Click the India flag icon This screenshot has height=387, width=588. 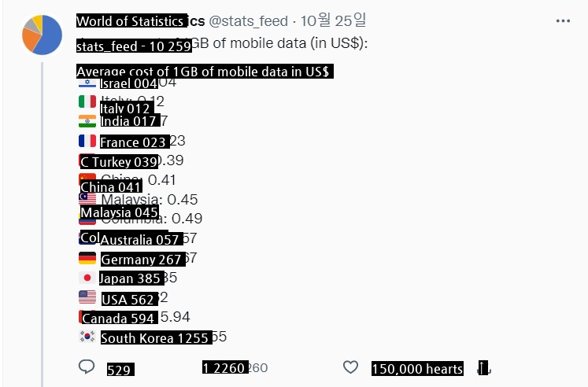click(87, 121)
